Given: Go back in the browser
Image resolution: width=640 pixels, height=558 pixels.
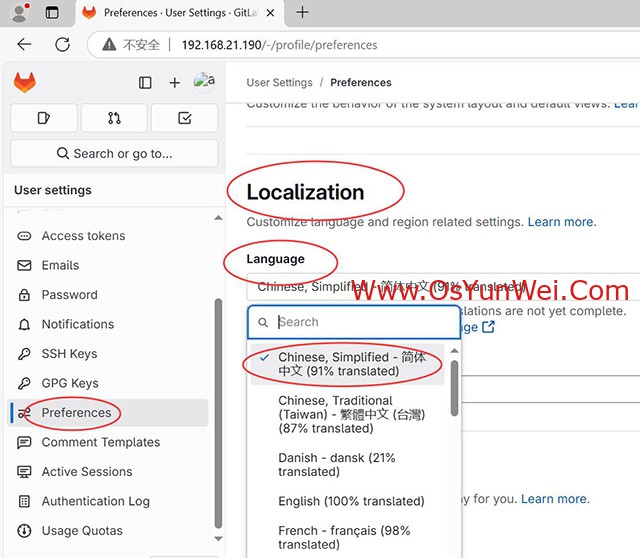Looking at the screenshot, I should click(24, 44).
